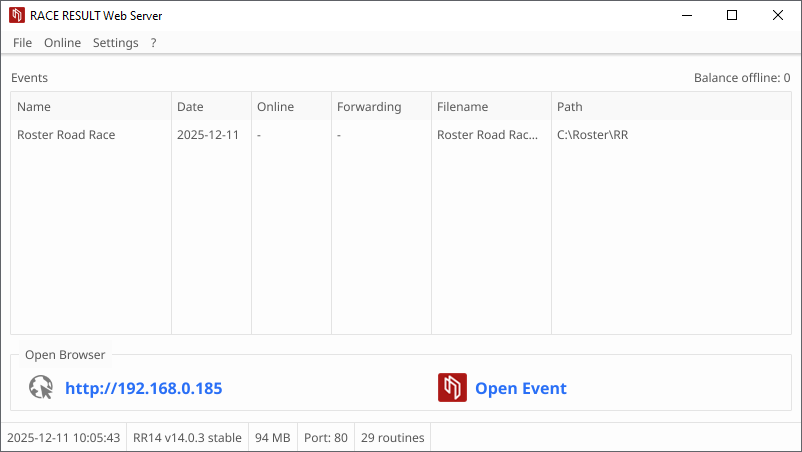Minimize the RACE RESULT Web Server window

pos(687,15)
